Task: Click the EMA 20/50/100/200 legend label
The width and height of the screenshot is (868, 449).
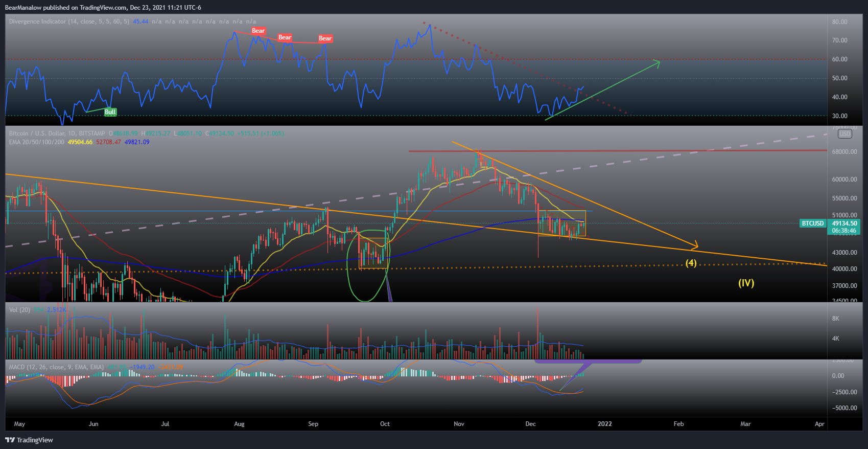Action: click(36, 142)
